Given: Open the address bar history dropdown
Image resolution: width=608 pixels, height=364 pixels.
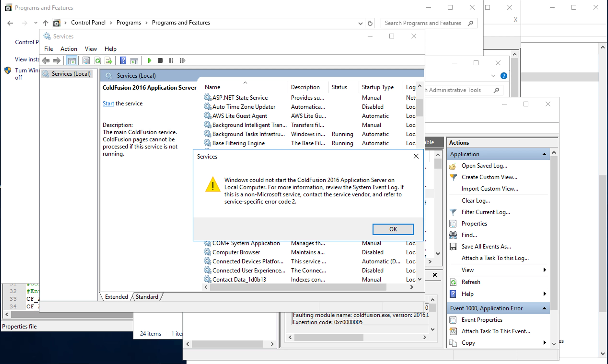Looking at the screenshot, I should [x=360, y=23].
